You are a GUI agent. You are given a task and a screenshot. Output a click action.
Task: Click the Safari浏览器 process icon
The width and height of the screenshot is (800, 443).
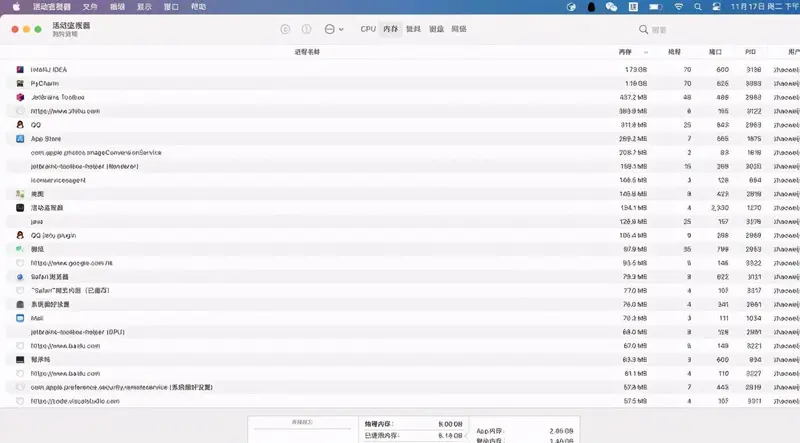[20, 276]
